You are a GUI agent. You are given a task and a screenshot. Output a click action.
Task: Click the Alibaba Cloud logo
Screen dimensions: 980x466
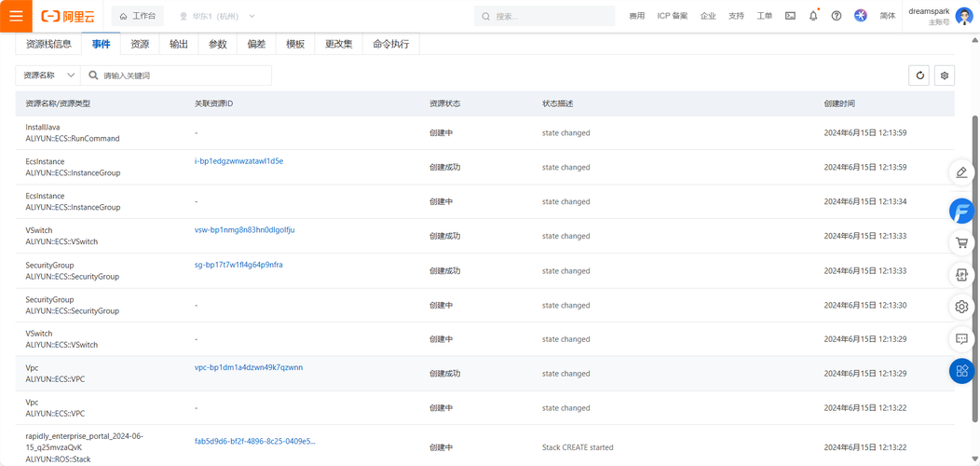point(67,16)
